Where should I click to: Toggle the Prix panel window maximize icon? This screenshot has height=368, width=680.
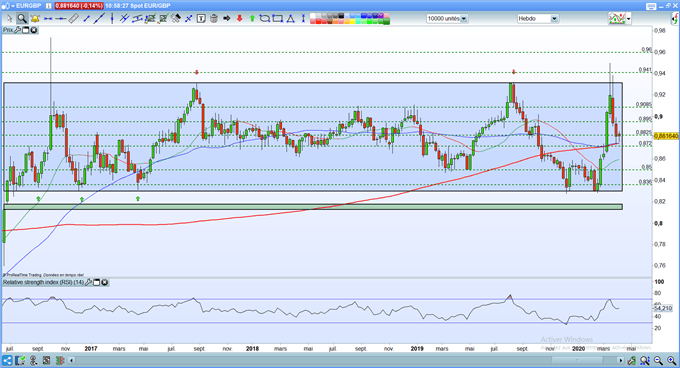26,30
